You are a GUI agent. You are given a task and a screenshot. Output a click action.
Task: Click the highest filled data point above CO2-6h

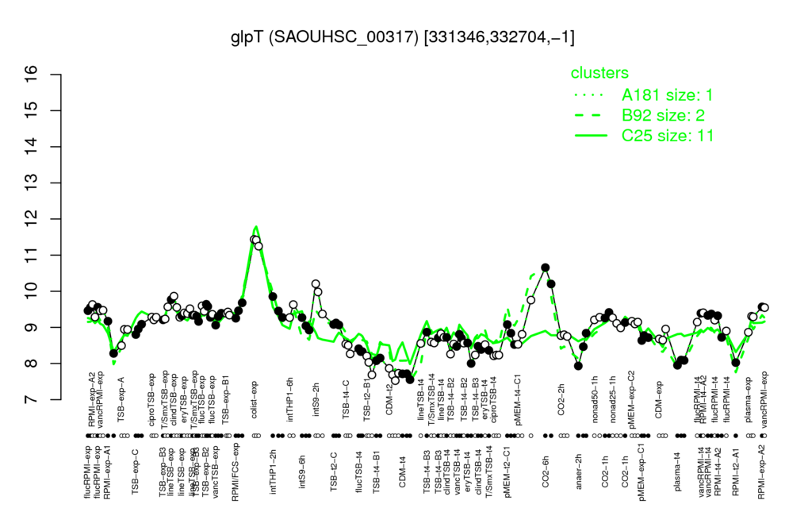coord(545,267)
